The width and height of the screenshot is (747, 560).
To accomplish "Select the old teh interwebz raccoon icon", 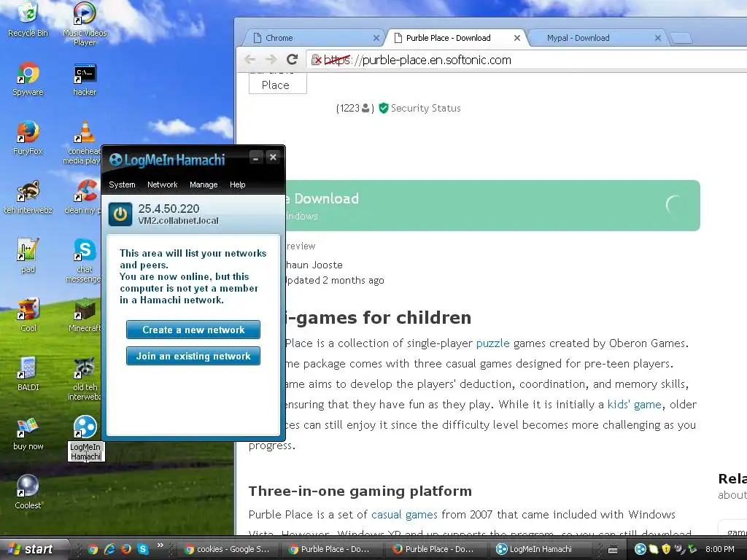I will pyautogui.click(x=85, y=378).
